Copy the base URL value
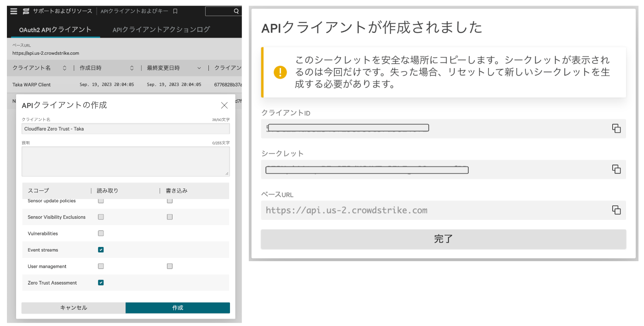The height and width of the screenshot is (326, 644). click(616, 210)
